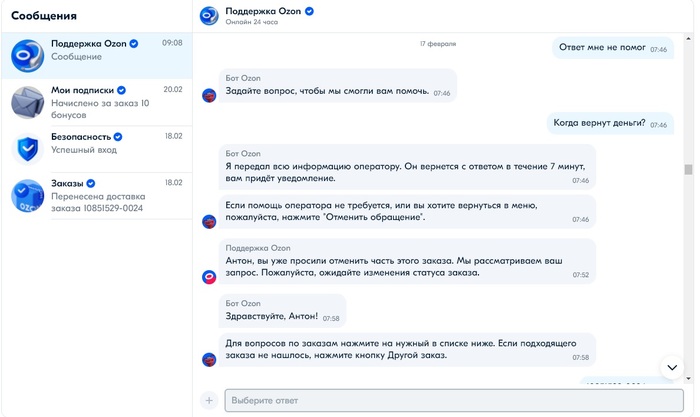The height and width of the screenshot is (417, 700).
Task: Open the Поддержка Ozon conversation in sidebar
Action: coord(97,55)
